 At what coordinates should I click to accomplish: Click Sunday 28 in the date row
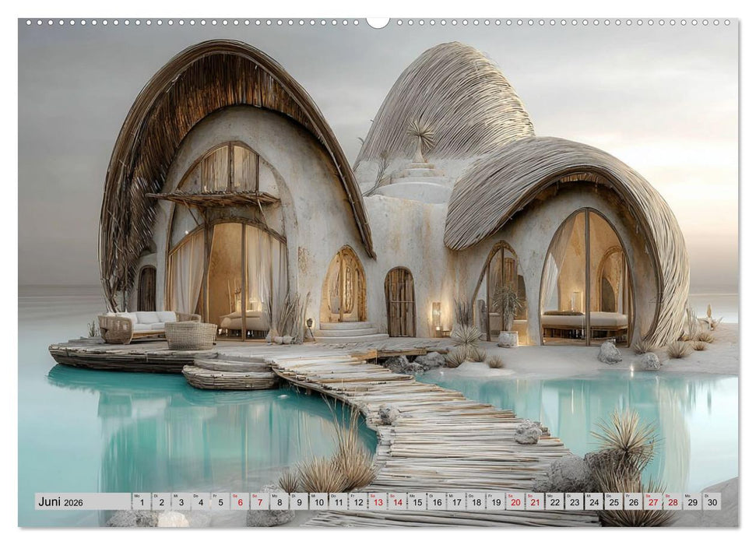[x=672, y=502]
